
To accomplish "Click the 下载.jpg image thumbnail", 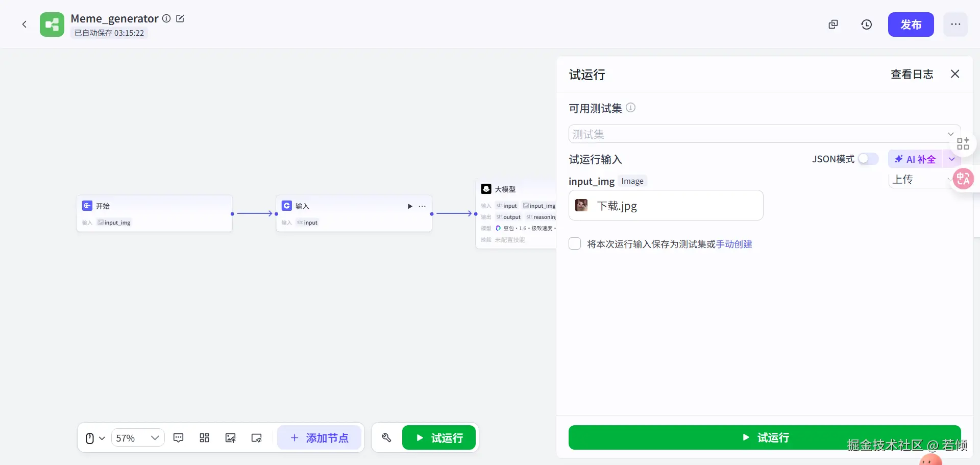I will point(581,206).
